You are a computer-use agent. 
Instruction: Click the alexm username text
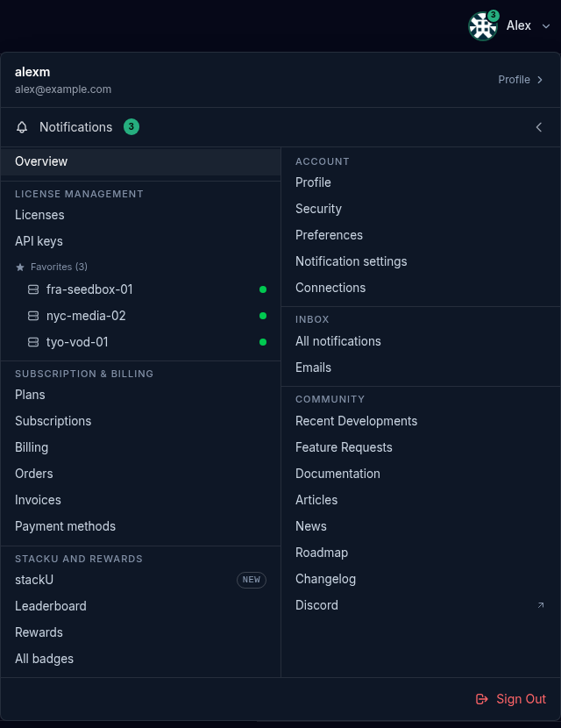coord(32,72)
